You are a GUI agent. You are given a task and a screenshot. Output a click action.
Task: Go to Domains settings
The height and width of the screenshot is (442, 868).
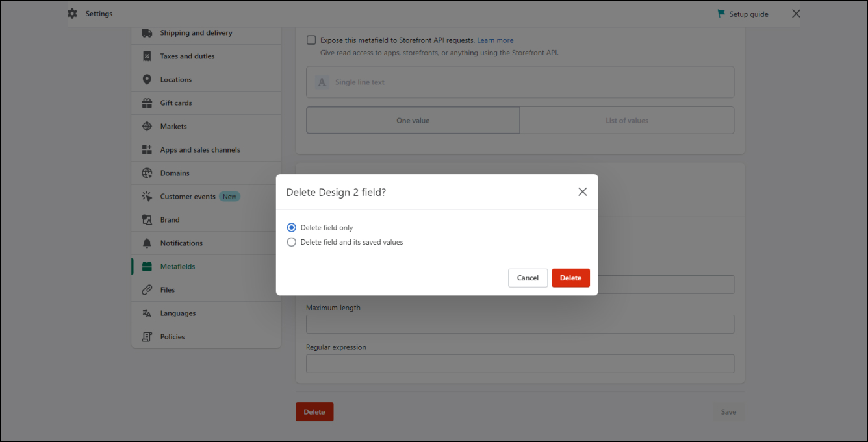pos(207,173)
